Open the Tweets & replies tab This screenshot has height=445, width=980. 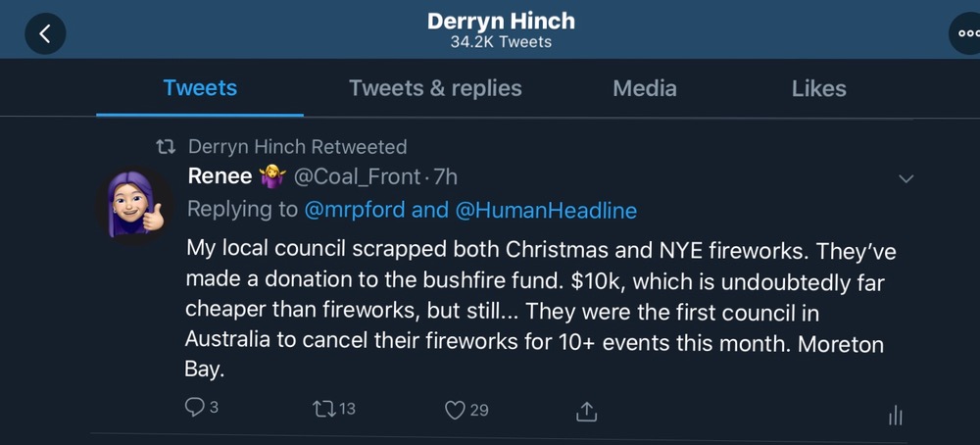[x=435, y=88]
